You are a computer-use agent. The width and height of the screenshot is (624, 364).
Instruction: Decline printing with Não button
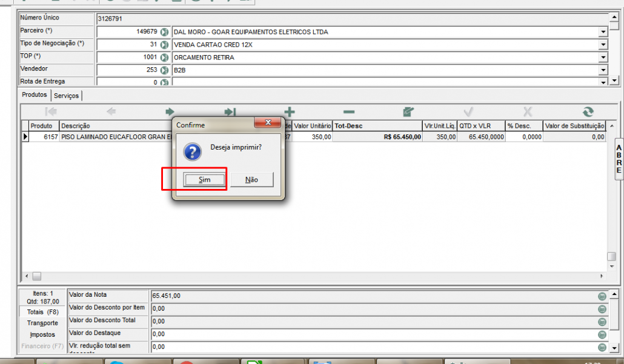[x=251, y=180]
